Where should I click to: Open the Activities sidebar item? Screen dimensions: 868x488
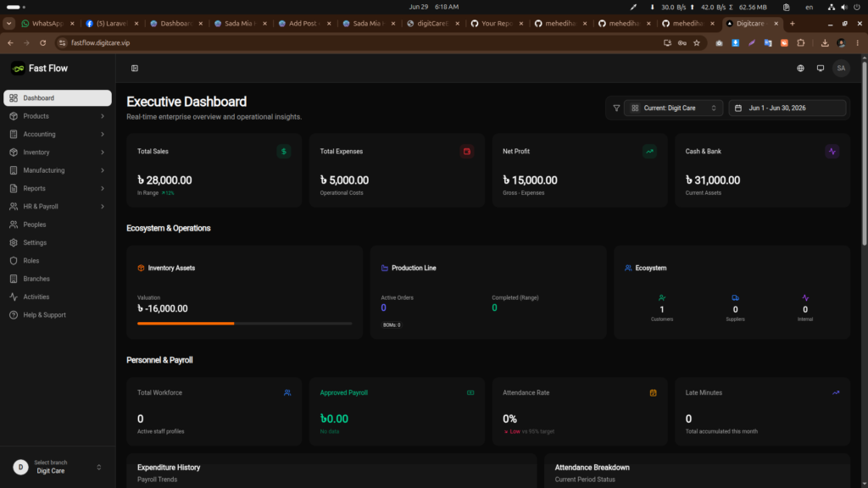(58, 297)
